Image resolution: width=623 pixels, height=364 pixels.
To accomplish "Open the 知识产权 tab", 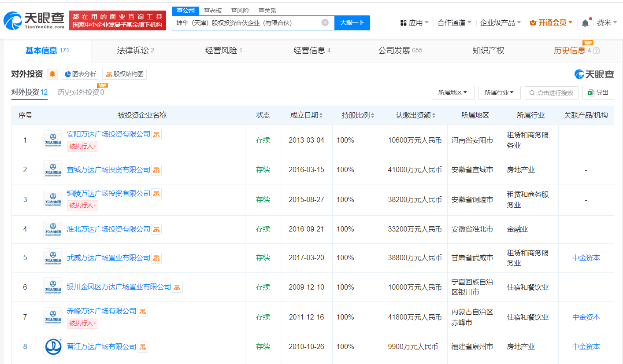I will pyautogui.click(x=488, y=51).
